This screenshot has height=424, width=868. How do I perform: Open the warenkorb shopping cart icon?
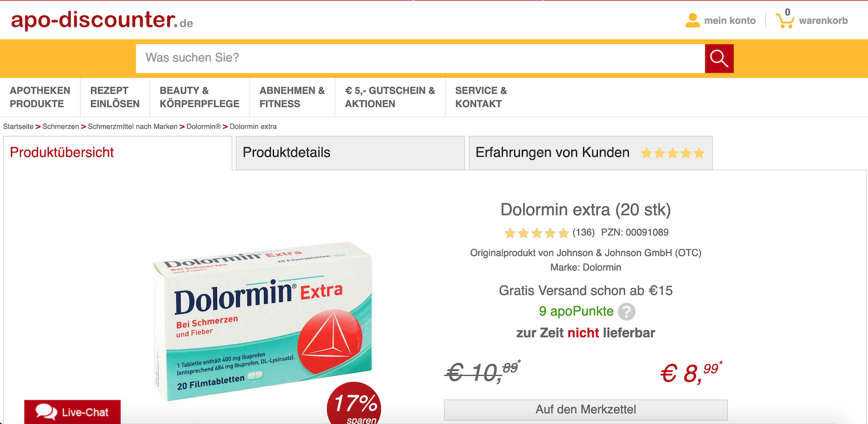pyautogui.click(x=785, y=20)
